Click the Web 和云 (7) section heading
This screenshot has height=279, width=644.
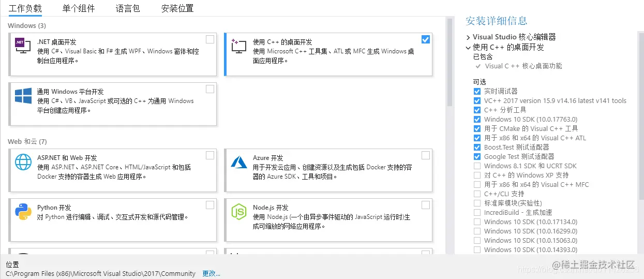tap(27, 141)
